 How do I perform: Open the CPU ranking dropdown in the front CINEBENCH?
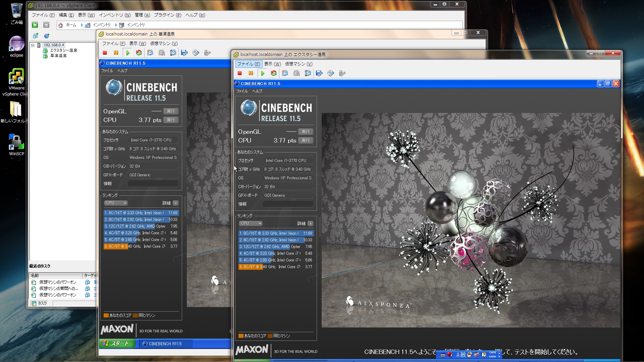tap(251, 223)
